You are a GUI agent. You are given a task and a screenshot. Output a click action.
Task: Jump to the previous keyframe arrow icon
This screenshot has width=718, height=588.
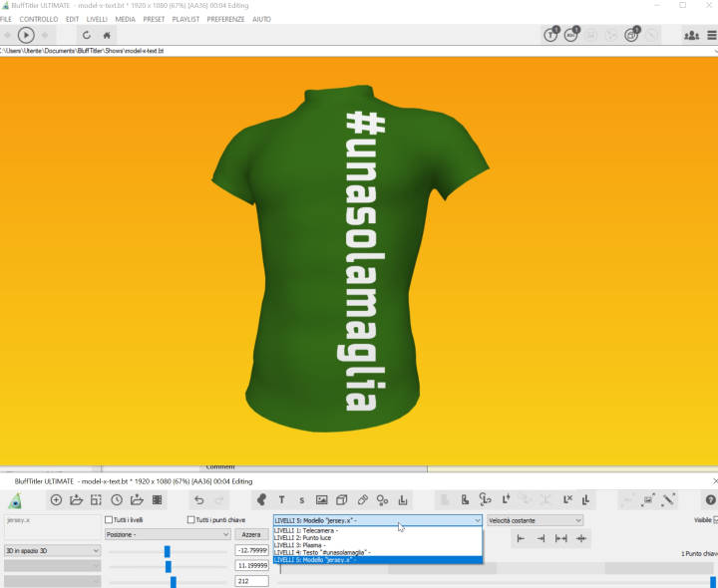tap(521, 538)
